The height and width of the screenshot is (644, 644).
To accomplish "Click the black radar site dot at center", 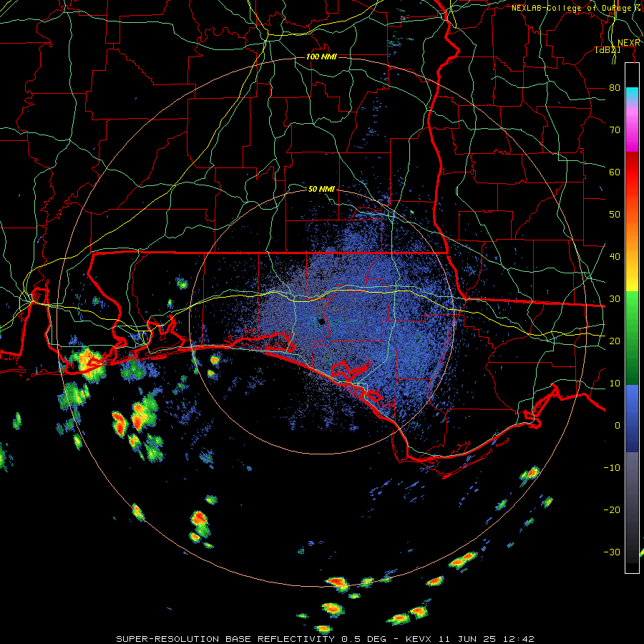I will (321, 321).
